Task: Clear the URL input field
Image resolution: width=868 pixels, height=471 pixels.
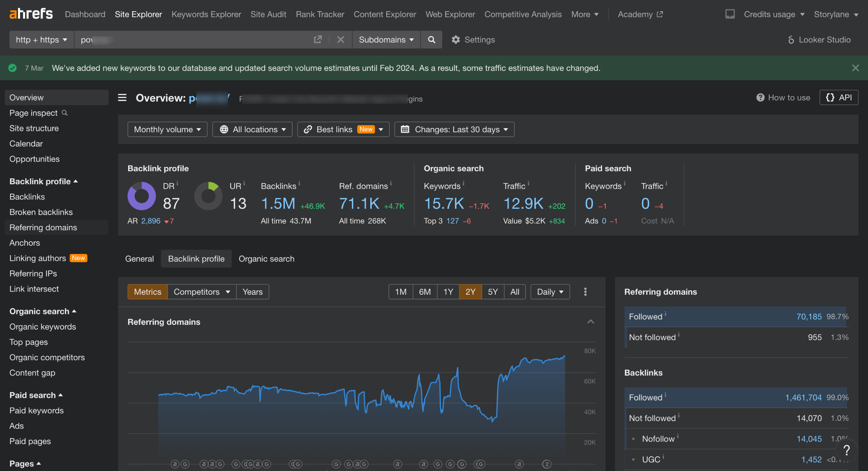Action: tap(340, 40)
